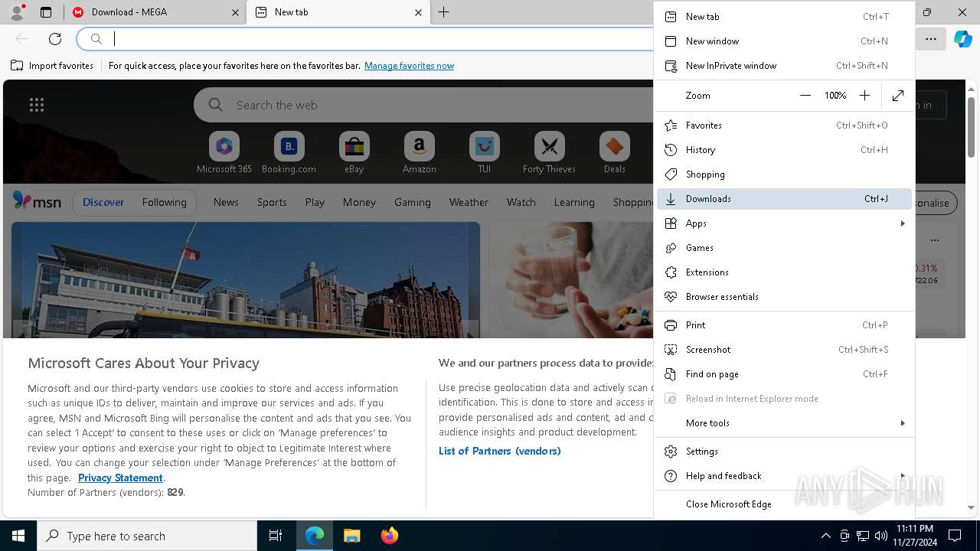The image size is (980, 551).
Task: Open the List of Partners (vendors) link
Action: pos(499,451)
